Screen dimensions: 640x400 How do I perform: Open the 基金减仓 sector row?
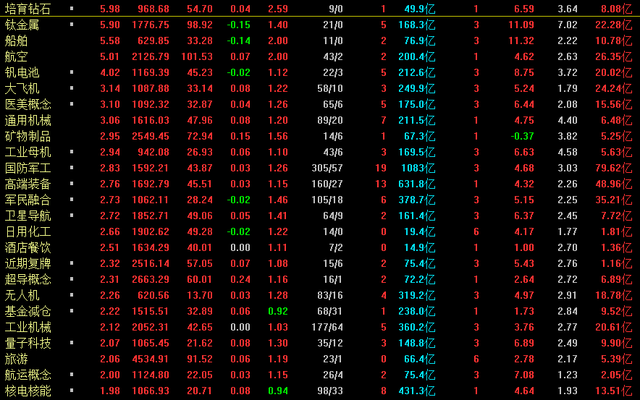pos(28,311)
